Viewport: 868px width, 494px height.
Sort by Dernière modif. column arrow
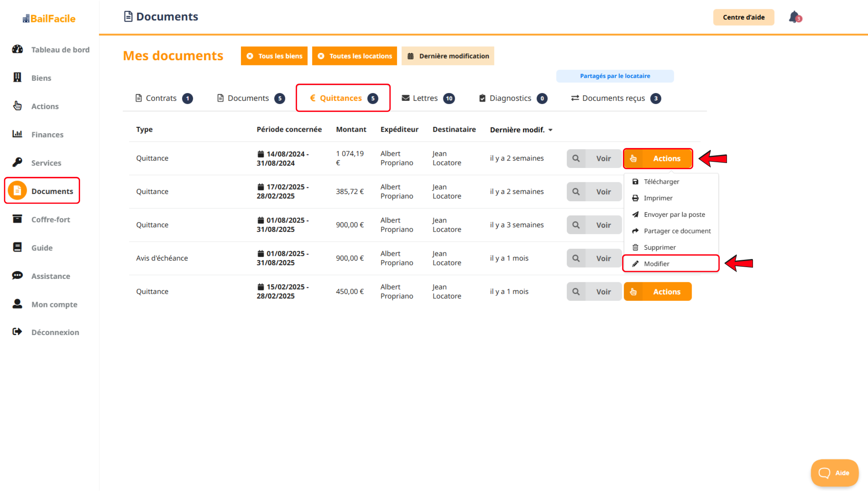coord(551,130)
